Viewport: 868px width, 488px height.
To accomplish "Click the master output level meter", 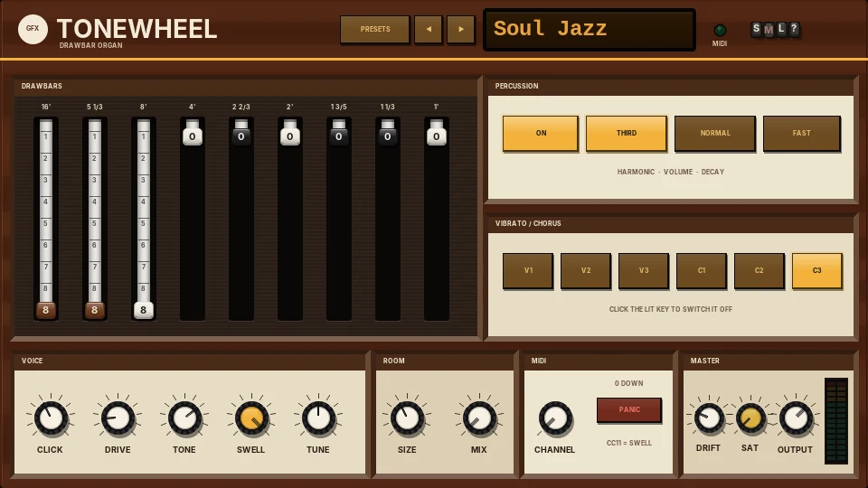I will 835,420.
